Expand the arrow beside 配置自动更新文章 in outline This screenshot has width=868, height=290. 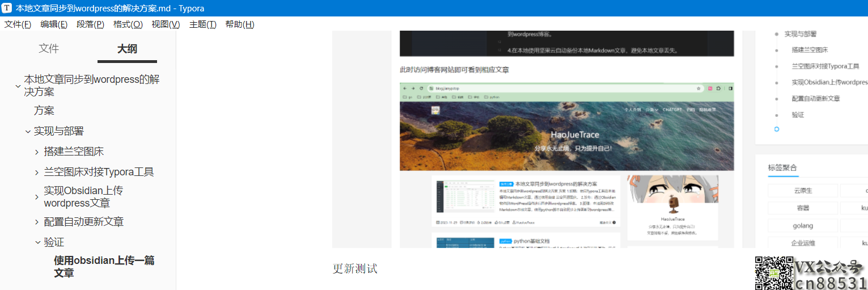pos(37,222)
